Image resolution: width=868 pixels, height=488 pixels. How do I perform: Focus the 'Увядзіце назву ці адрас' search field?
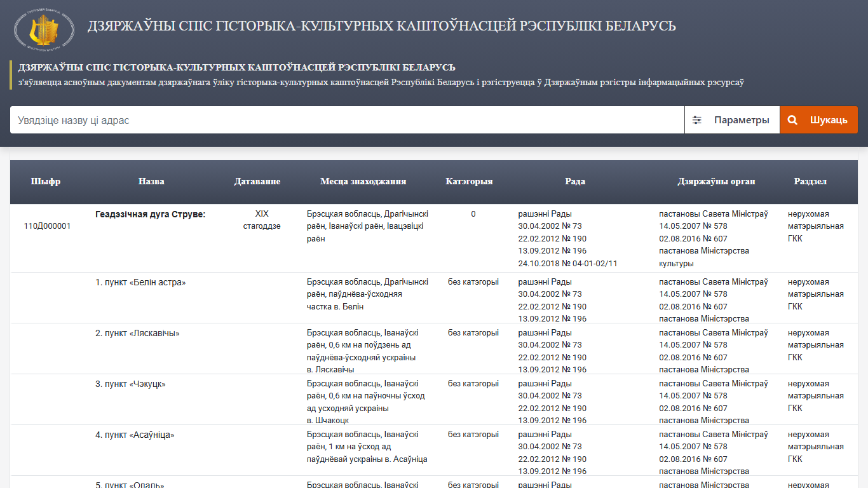[347, 120]
